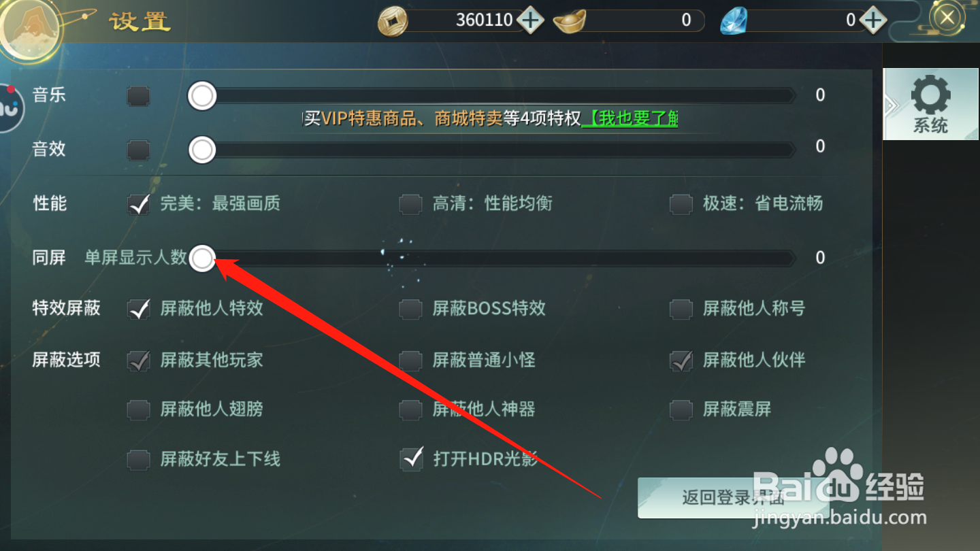Image resolution: width=980 pixels, height=551 pixels.
Task: Tap the copper coin currency icon
Action: pos(393,20)
